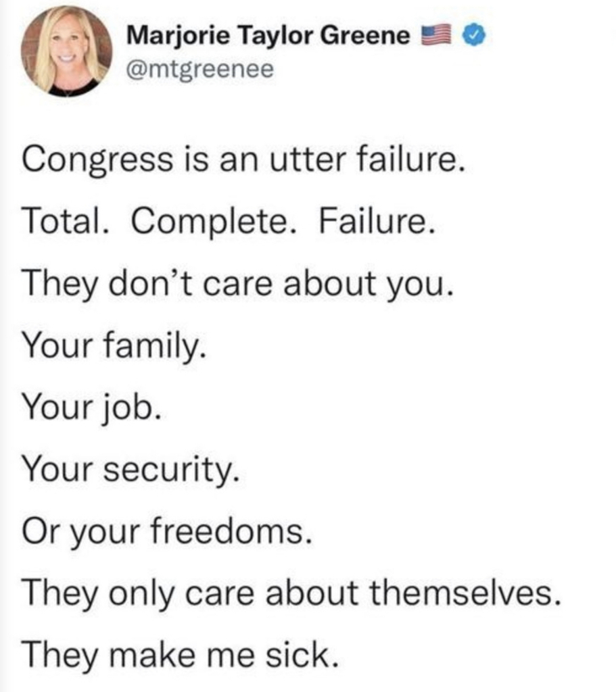Open the Marjorie Taylor Greene display name
This screenshot has width=616, height=692.
pyautogui.click(x=268, y=36)
